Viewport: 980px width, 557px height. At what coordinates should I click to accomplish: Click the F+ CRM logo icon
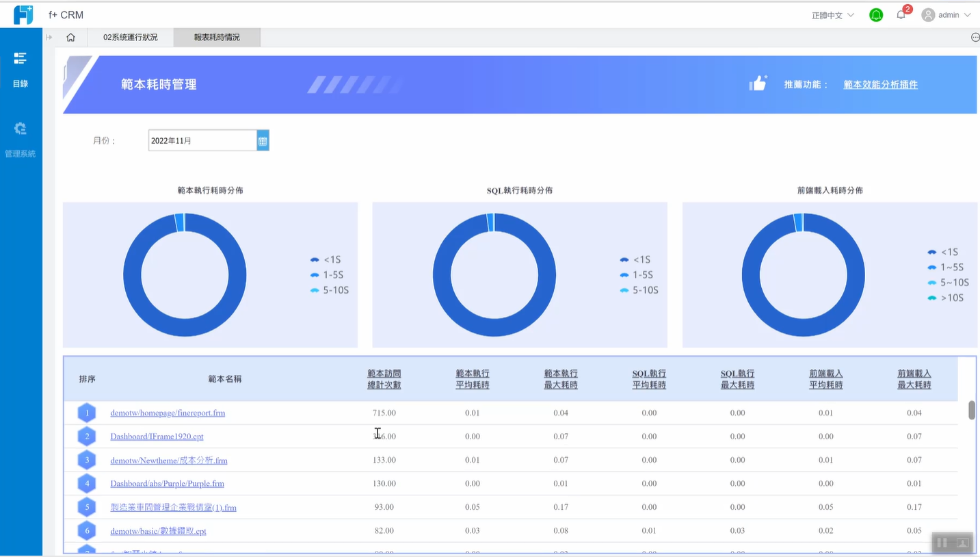23,14
